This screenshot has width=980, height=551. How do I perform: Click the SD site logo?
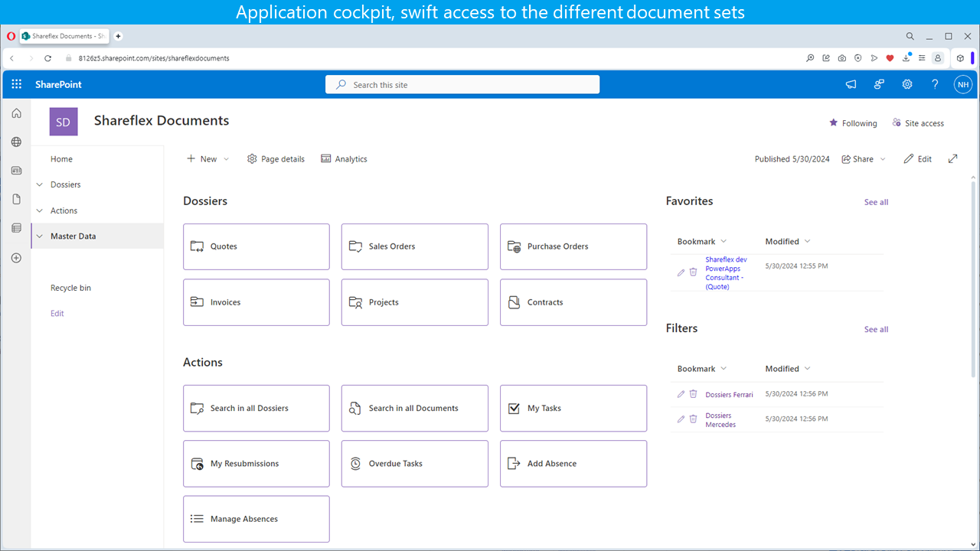pos(64,122)
